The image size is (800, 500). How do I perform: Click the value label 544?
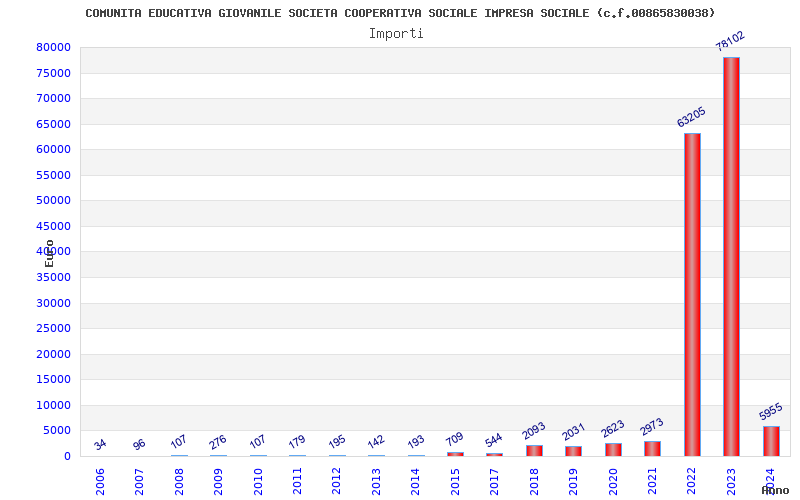(x=493, y=440)
